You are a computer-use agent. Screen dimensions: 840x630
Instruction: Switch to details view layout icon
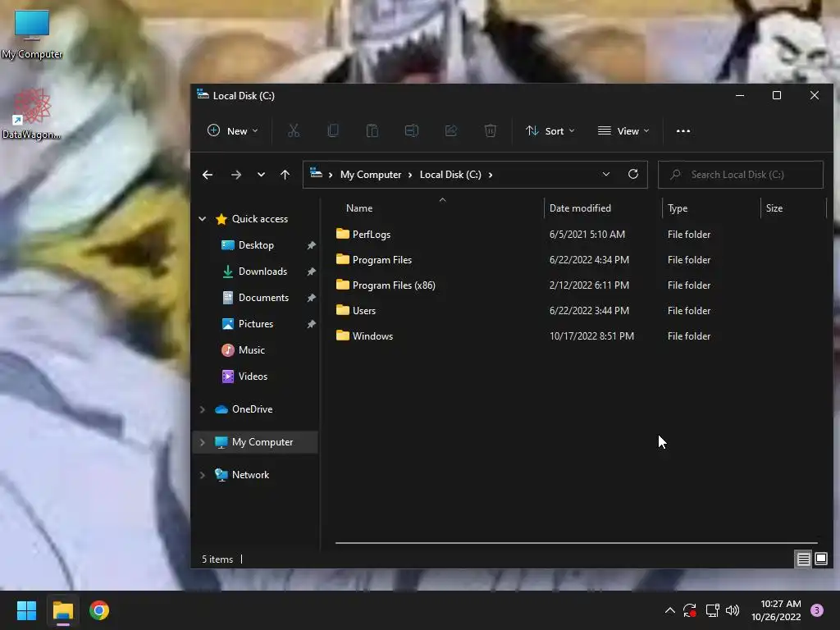coord(803,559)
